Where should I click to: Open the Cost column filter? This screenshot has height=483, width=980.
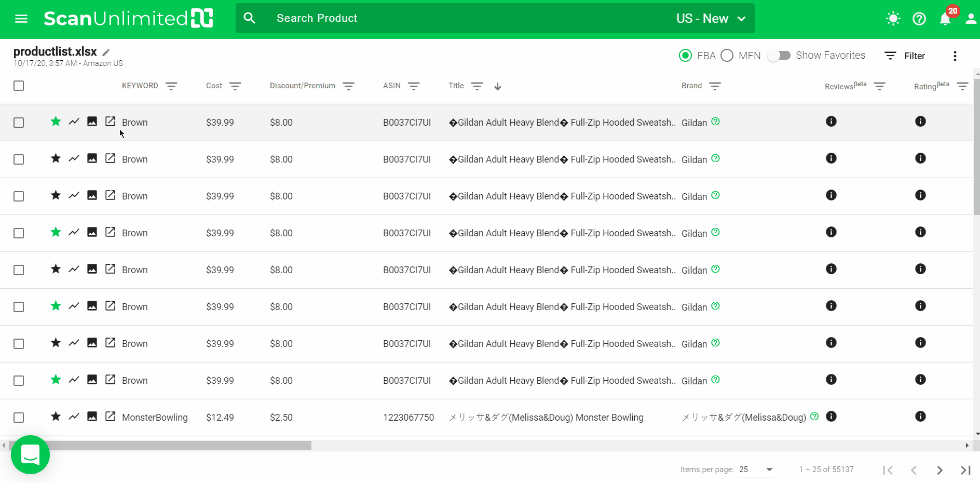click(x=235, y=86)
